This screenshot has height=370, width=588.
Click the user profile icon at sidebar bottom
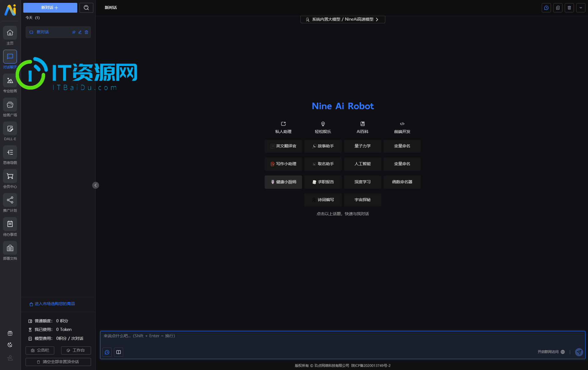(x=10, y=358)
